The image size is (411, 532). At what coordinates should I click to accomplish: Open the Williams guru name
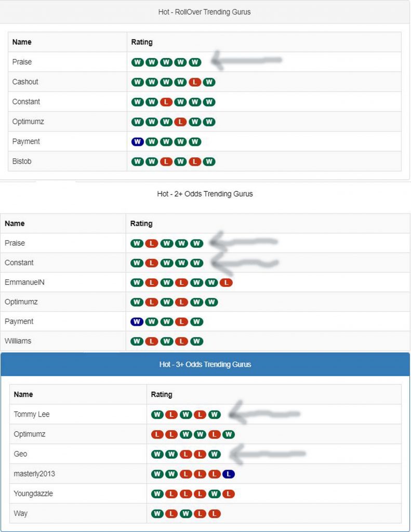coord(18,341)
